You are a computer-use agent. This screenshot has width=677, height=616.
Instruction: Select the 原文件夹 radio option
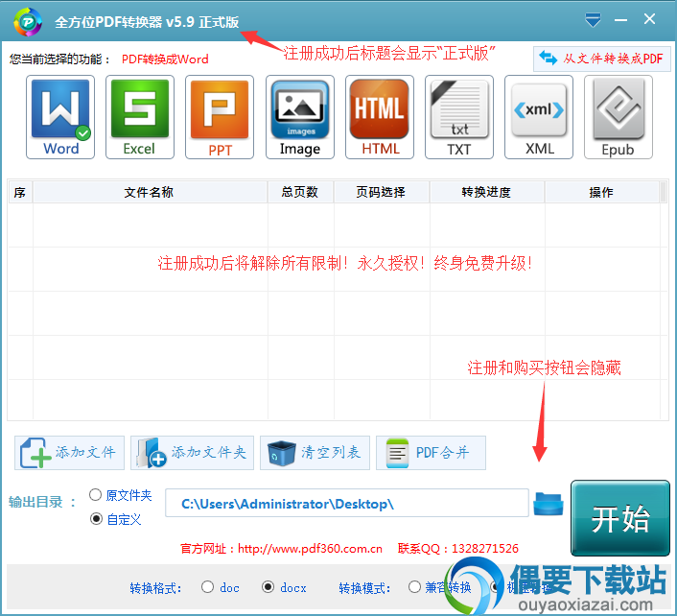[96, 495]
